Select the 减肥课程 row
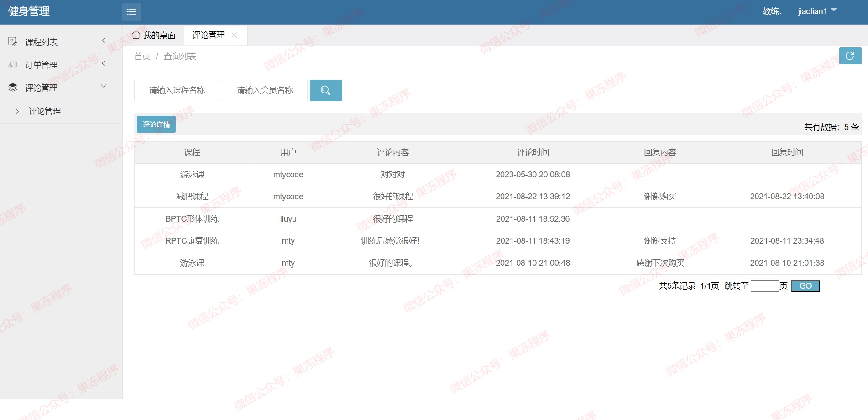This screenshot has width=868, height=420. tap(497, 197)
